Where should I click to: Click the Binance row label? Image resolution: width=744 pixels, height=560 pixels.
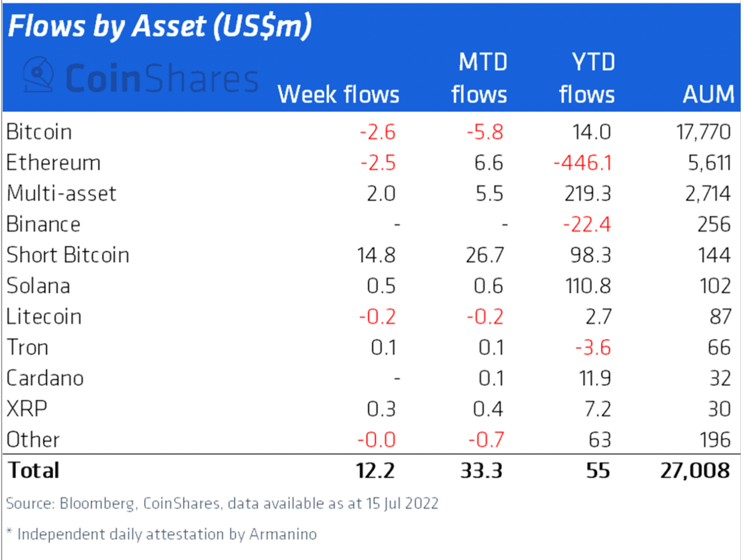(43, 224)
